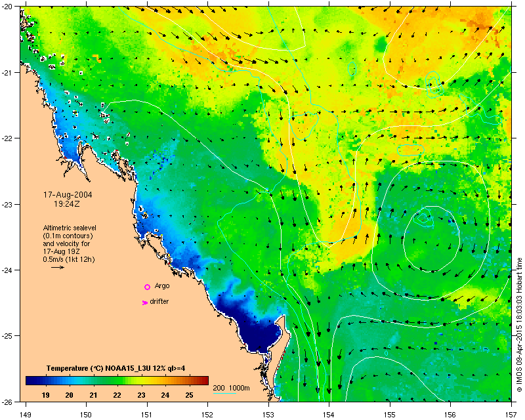
Task: Click the longitude axis label '149'
Action: click(26, 414)
